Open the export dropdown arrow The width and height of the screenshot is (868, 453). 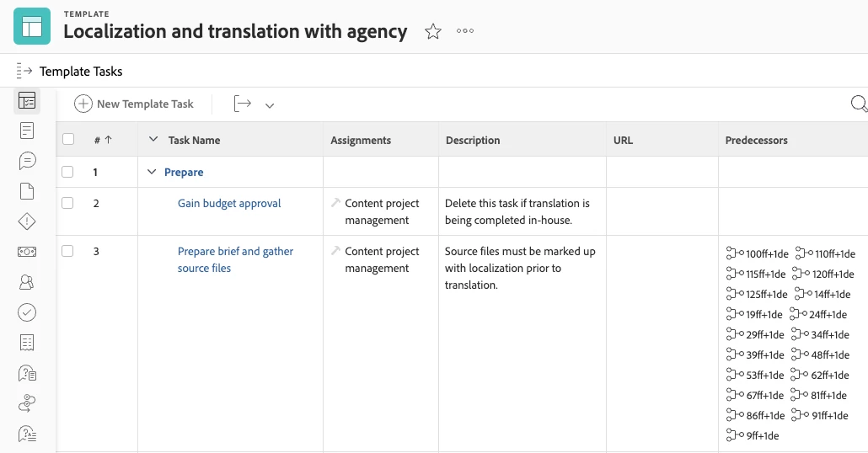click(270, 105)
